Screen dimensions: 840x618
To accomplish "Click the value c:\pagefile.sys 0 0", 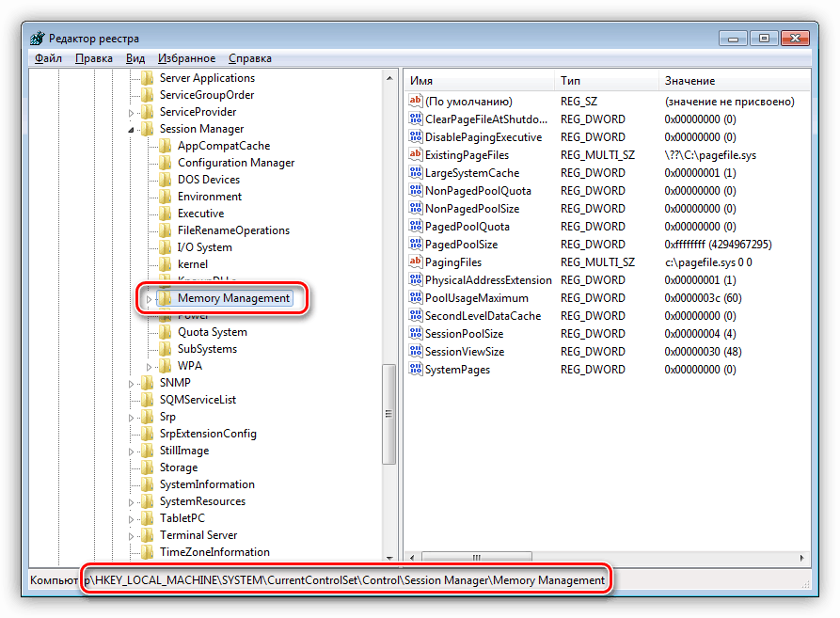I will point(708,262).
